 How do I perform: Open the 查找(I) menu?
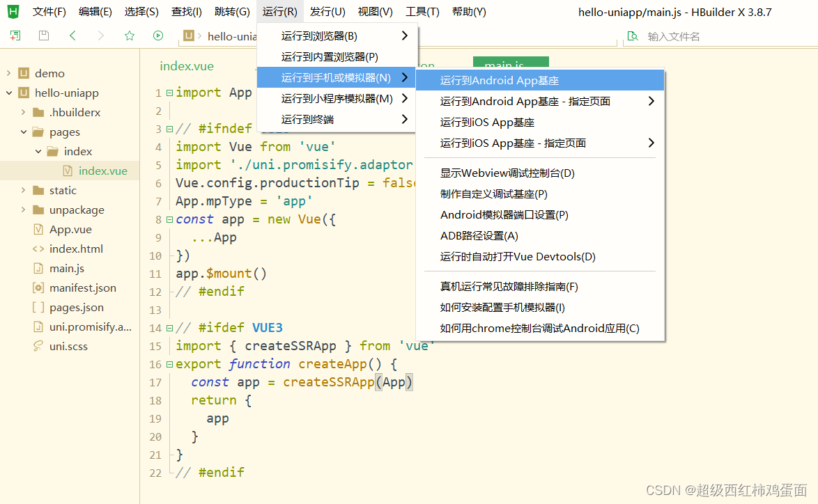(186, 11)
